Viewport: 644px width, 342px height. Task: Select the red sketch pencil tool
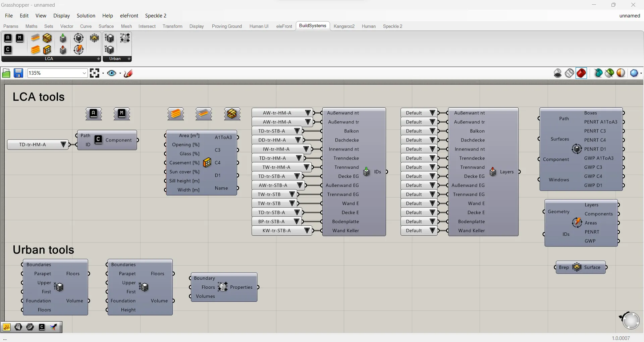point(128,73)
